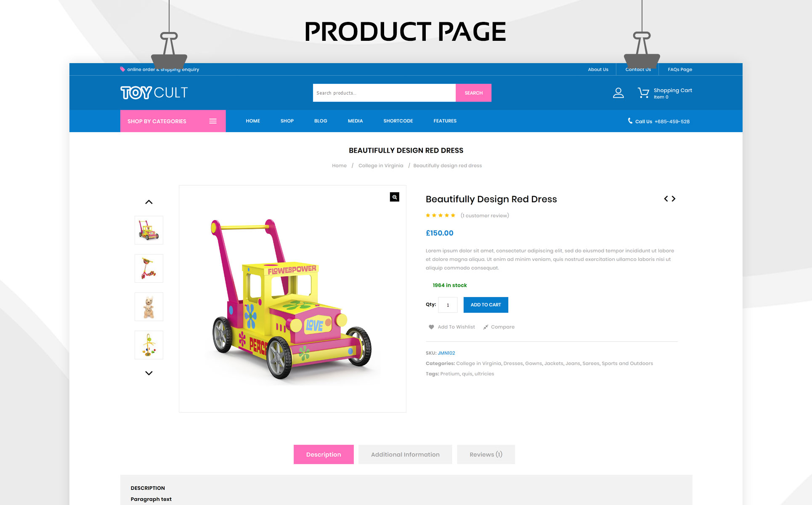Switch to the Additional Information tab

pos(405,454)
